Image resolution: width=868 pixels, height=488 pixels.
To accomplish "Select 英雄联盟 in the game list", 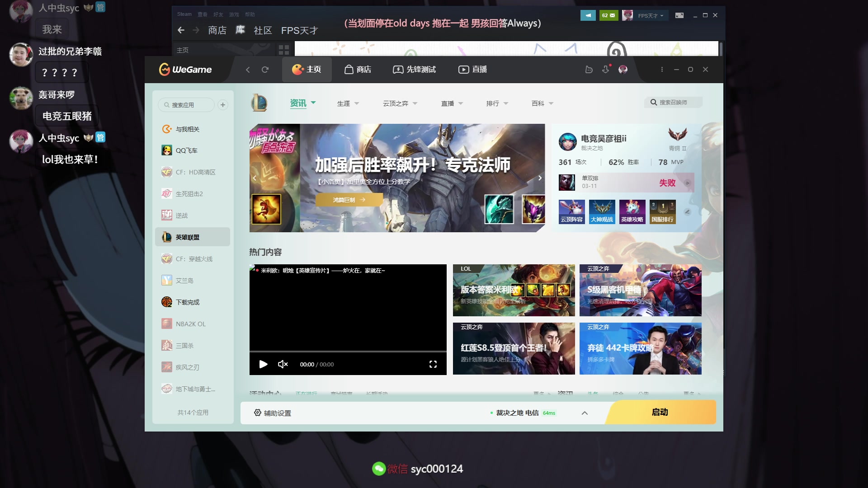I will [193, 237].
